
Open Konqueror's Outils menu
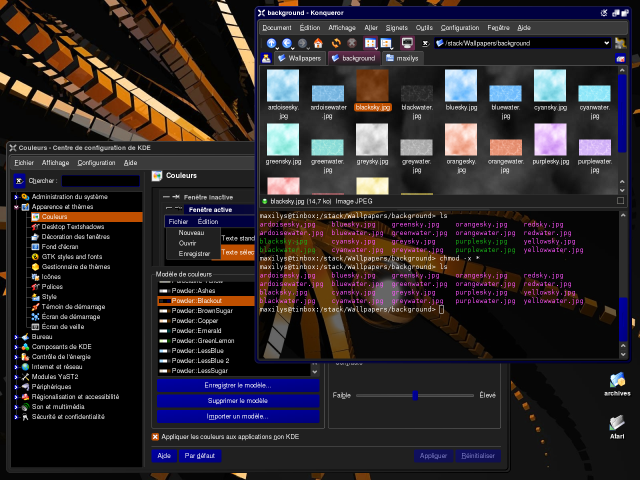(x=424, y=28)
